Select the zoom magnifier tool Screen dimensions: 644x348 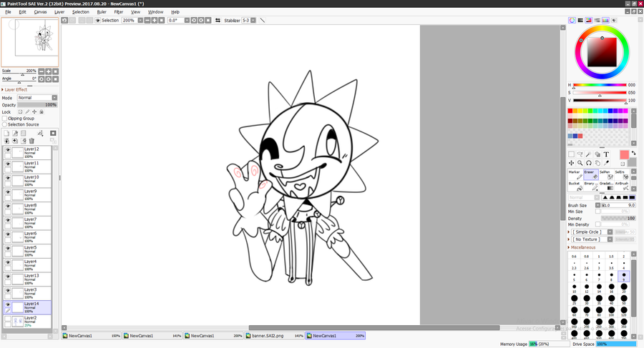click(580, 163)
